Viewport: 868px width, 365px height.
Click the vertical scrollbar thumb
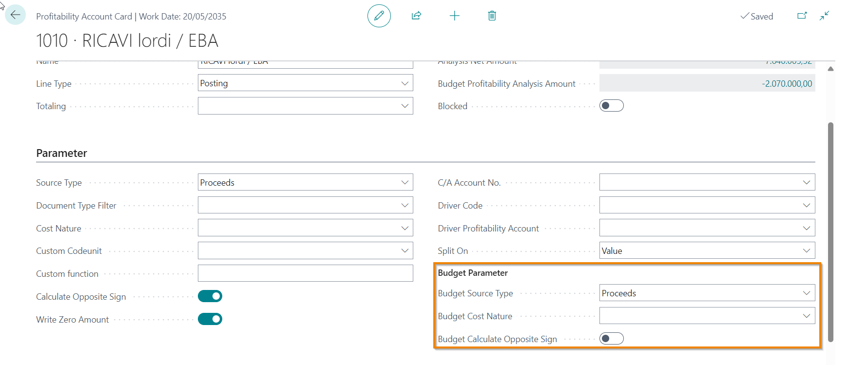point(830,232)
